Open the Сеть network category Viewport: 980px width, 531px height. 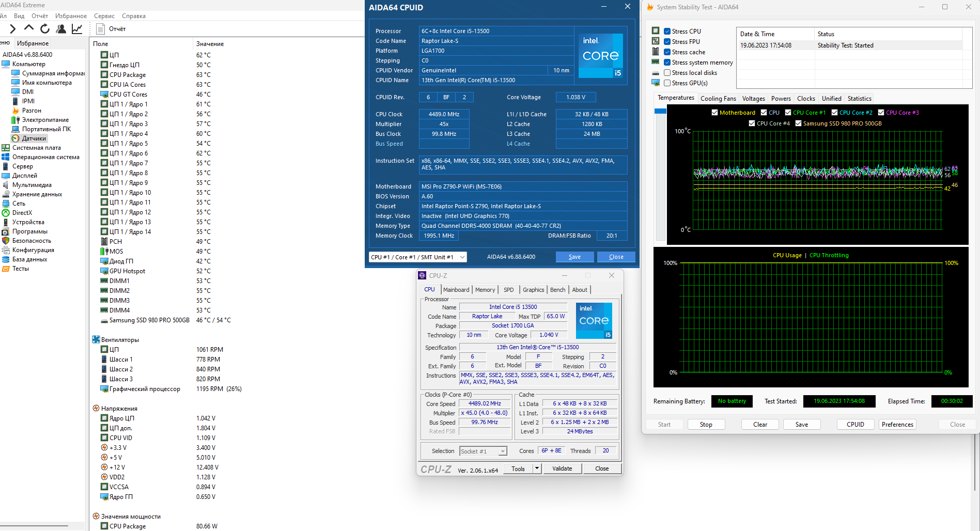click(x=19, y=204)
